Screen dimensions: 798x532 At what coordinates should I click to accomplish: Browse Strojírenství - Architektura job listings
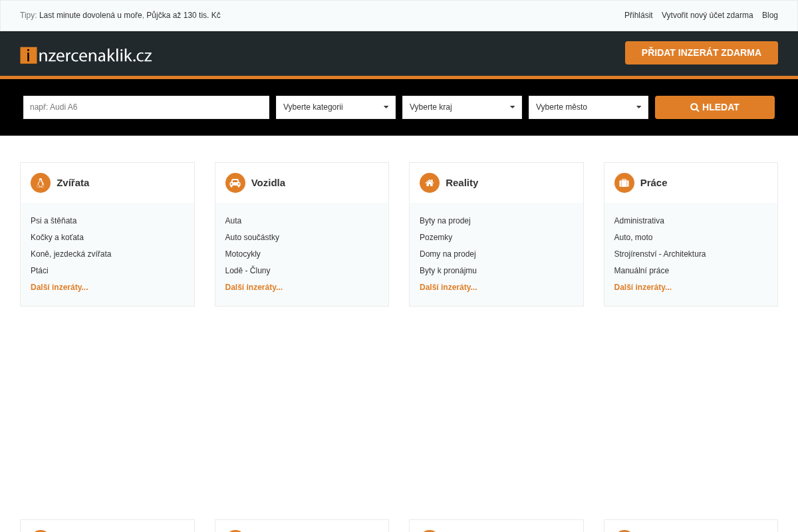pos(660,254)
